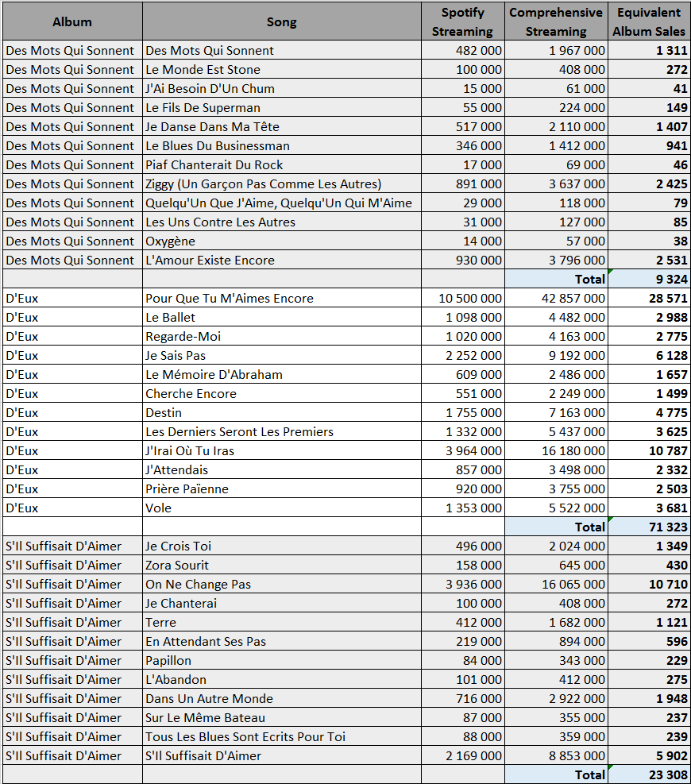The image size is (691, 784).
Task: Select album sales value 10 787
Action: coord(649,450)
